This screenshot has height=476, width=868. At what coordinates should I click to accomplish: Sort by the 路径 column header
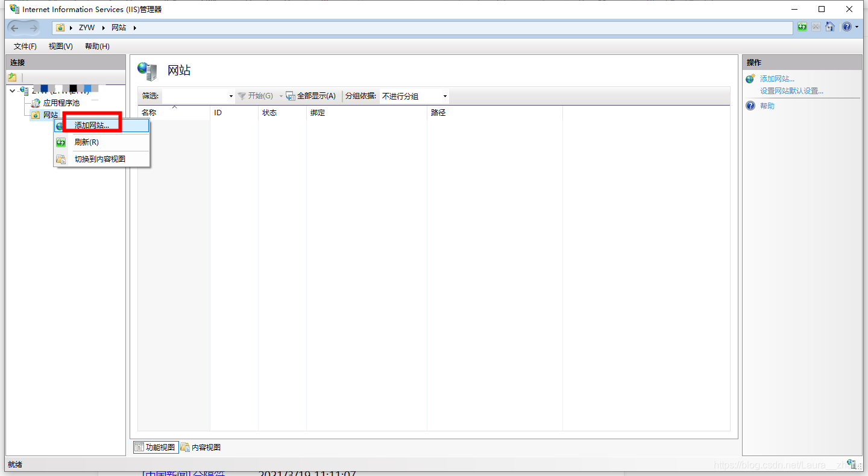pyautogui.click(x=495, y=113)
